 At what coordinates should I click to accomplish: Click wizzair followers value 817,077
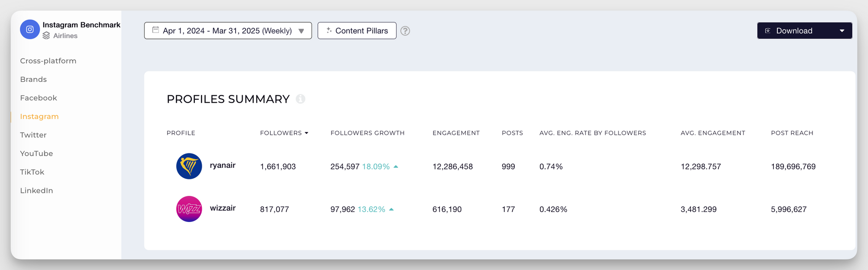[274, 209]
